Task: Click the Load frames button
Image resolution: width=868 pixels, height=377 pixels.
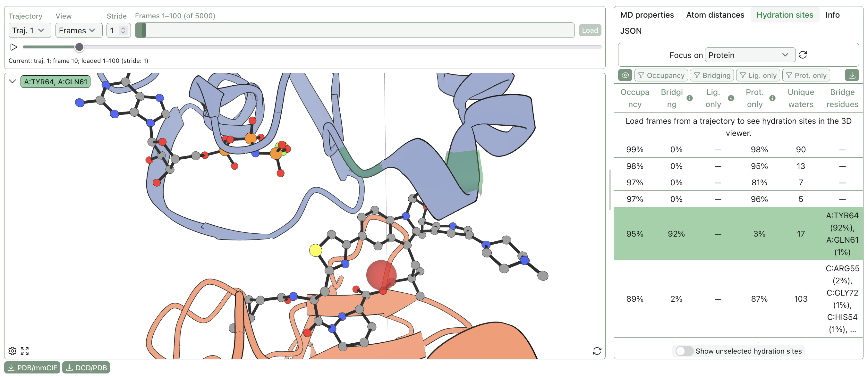Action: tap(590, 30)
